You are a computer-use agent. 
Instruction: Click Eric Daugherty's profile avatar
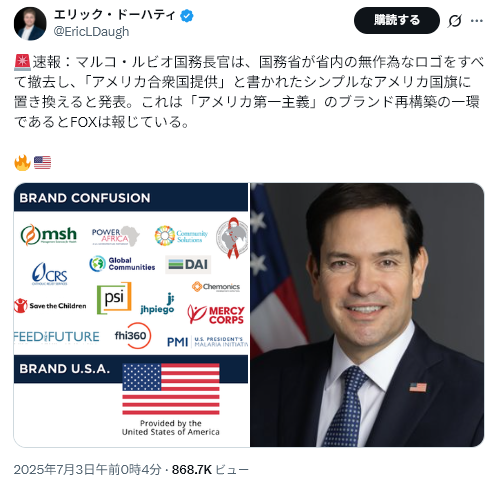click(30, 24)
